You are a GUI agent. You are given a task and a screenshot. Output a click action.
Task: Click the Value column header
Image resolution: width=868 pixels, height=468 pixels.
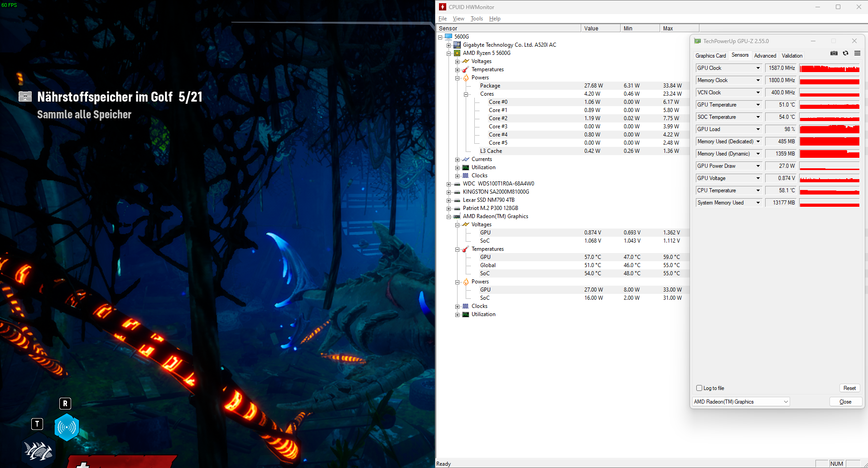click(601, 28)
